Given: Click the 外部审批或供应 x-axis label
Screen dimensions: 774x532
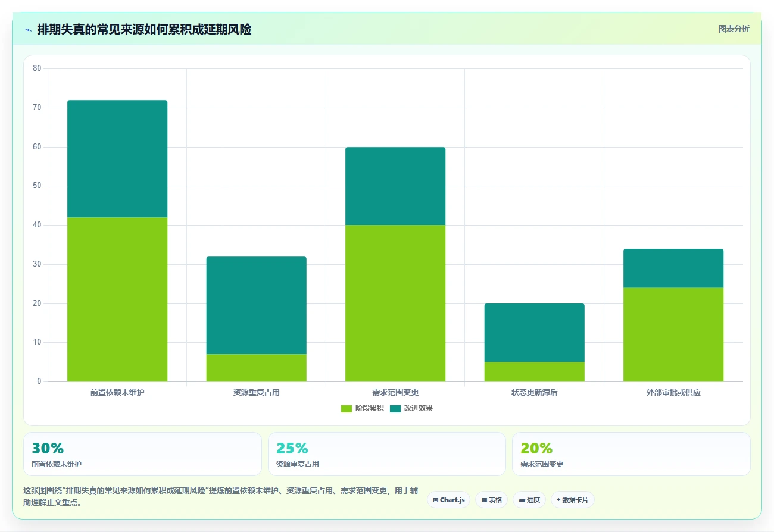Looking at the screenshot, I should pos(673,393).
